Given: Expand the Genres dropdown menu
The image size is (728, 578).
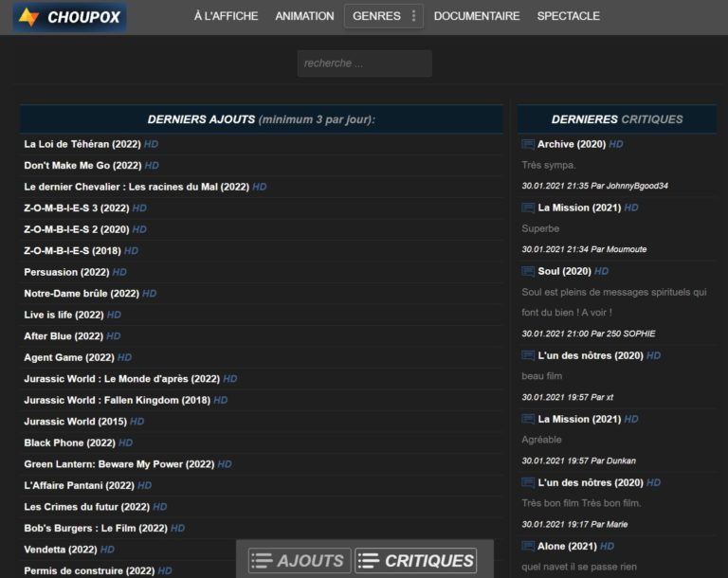Looking at the screenshot, I should pos(376,16).
